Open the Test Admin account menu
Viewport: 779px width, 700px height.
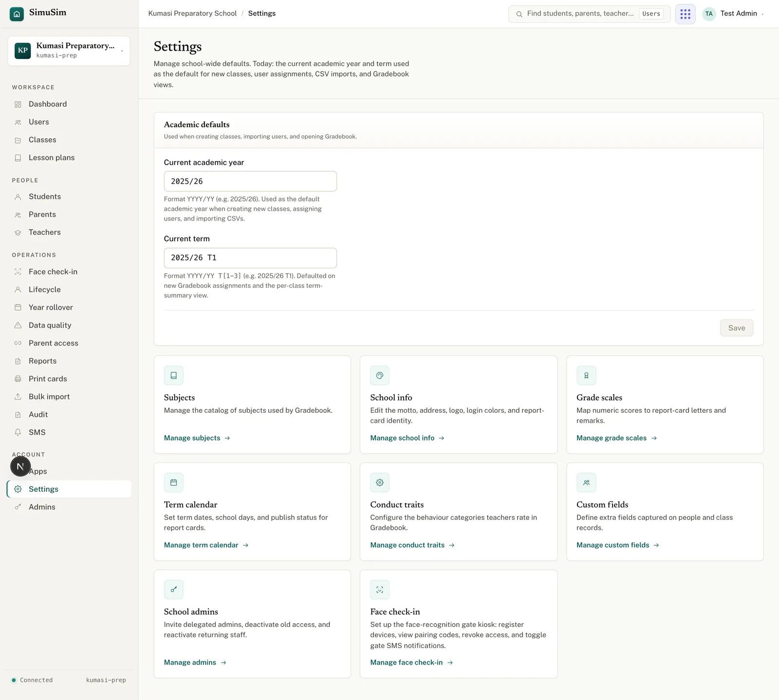coord(734,14)
